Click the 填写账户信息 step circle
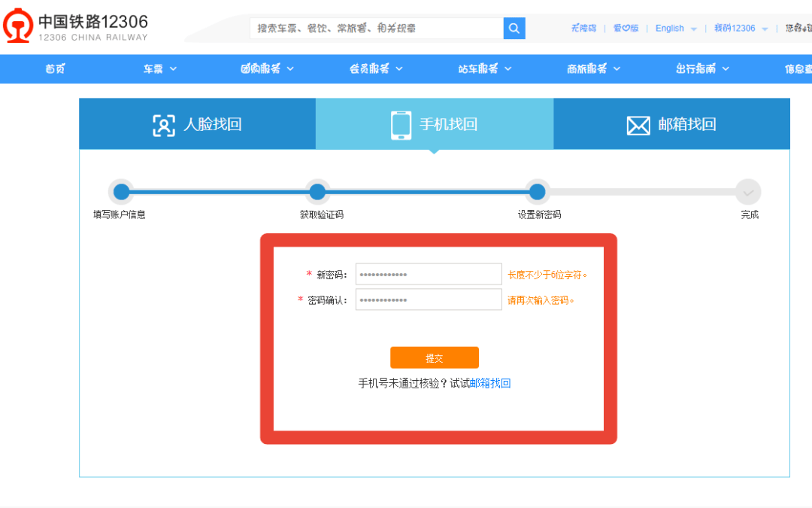Screen dimensions: 812x508 tap(121, 192)
